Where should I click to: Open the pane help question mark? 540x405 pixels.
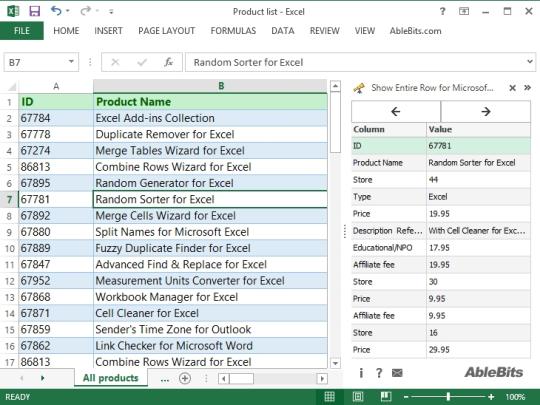pos(379,373)
